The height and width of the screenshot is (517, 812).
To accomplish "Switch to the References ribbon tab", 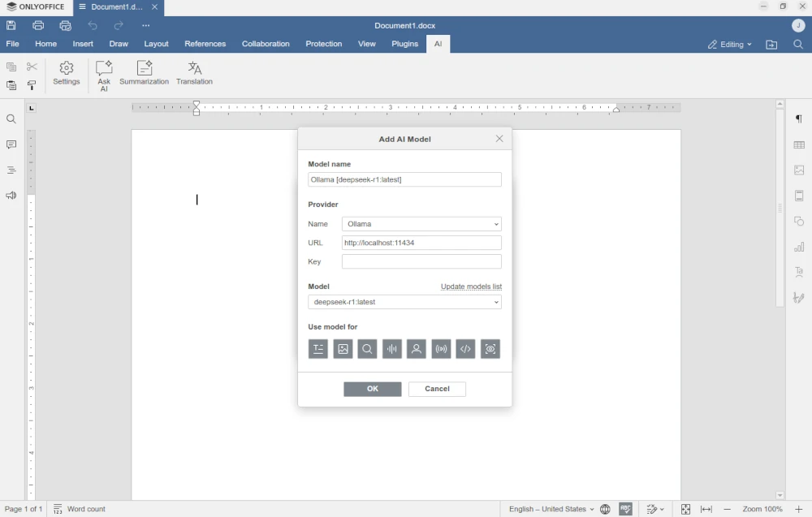I will pyautogui.click(x=205, y=44).
